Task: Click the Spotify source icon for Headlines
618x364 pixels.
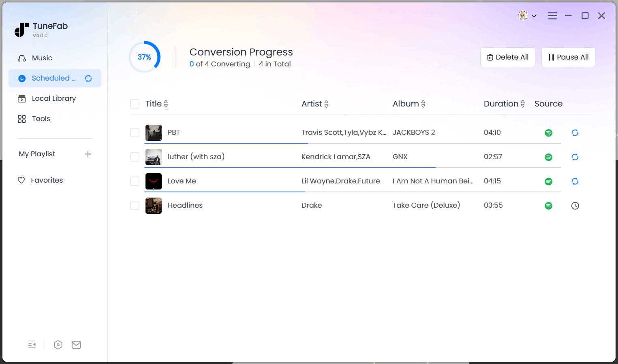Action: (549, 206)
